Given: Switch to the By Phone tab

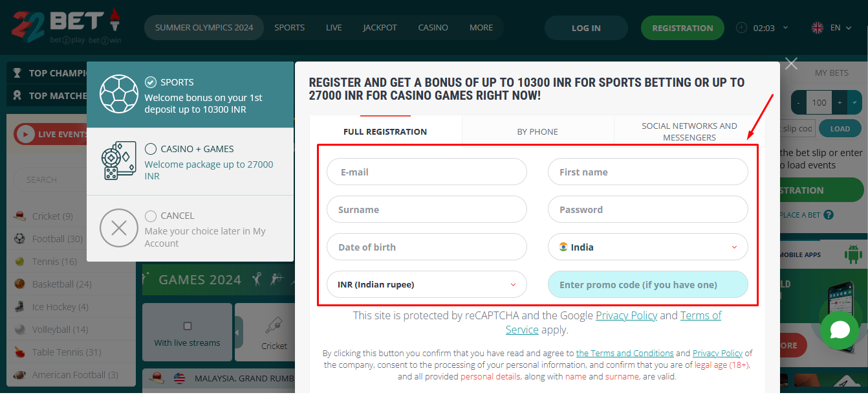Looking at the screenshot, I should click(537, 131).
